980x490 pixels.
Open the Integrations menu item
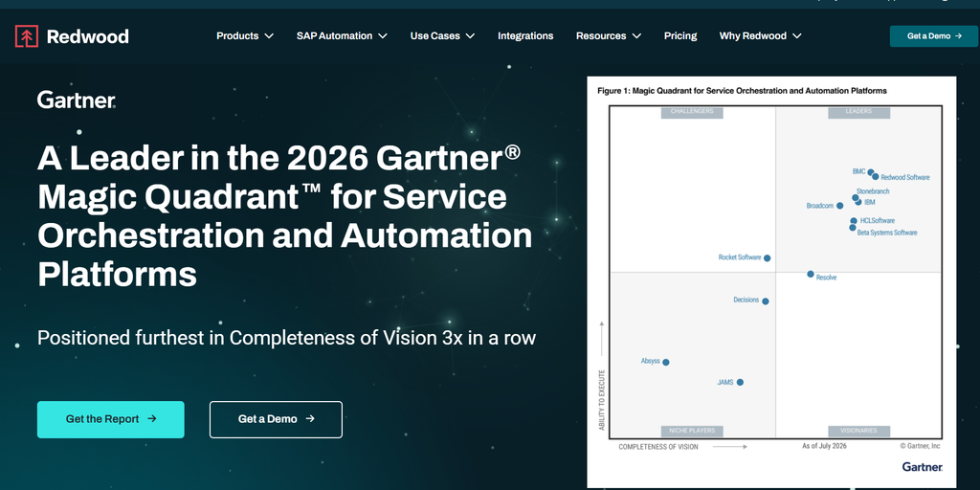point(525,36)
